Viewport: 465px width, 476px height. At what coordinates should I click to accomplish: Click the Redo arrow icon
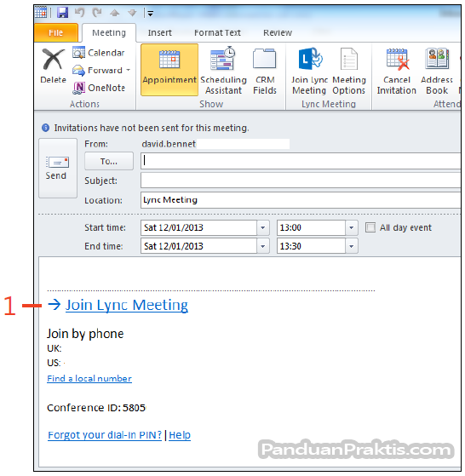(97, 13)
